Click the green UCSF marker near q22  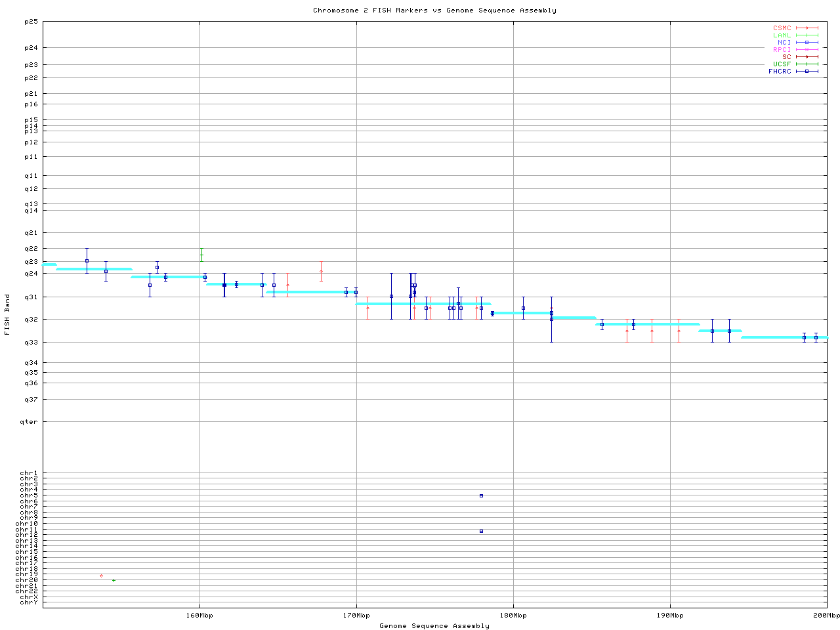point(201,255)
